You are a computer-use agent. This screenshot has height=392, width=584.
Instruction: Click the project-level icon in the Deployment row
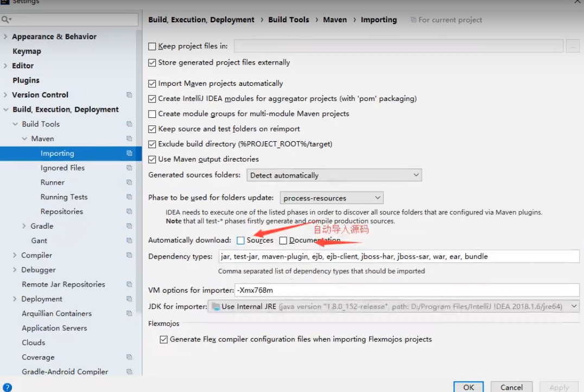point(129,299)
